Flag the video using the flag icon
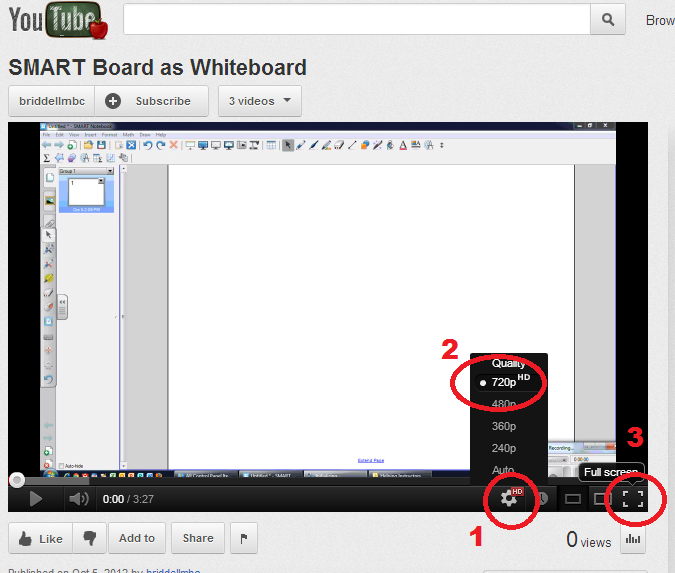Screen dimensions: 675x573 tap(244, 538)
